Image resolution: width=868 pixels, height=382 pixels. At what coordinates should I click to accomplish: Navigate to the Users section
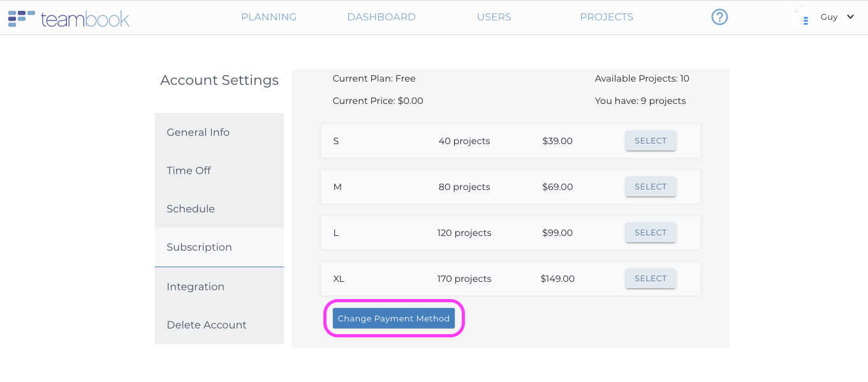494,17
